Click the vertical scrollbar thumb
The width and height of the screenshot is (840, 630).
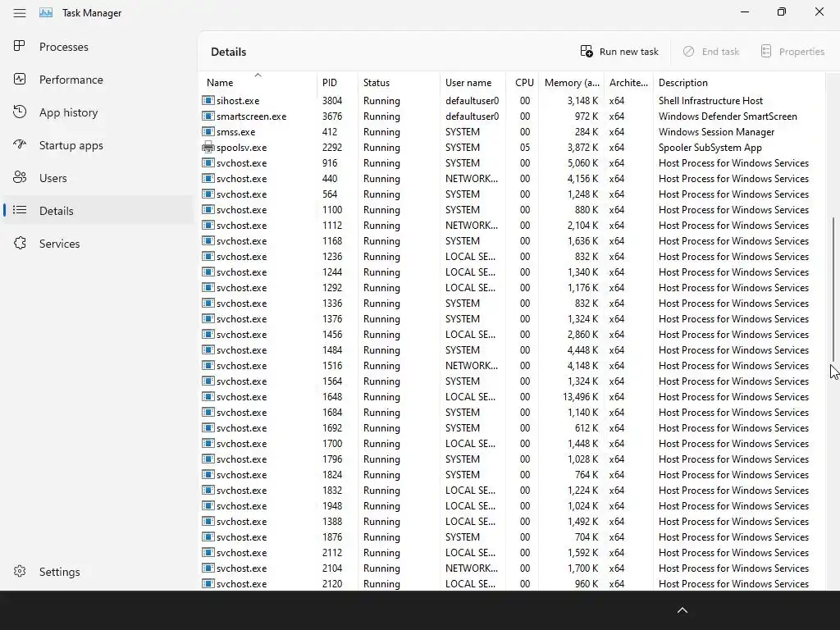tap(833, 290)
